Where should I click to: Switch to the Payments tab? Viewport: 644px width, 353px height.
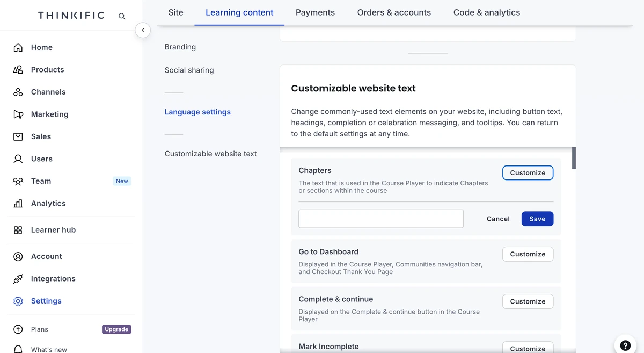point(315,12)
